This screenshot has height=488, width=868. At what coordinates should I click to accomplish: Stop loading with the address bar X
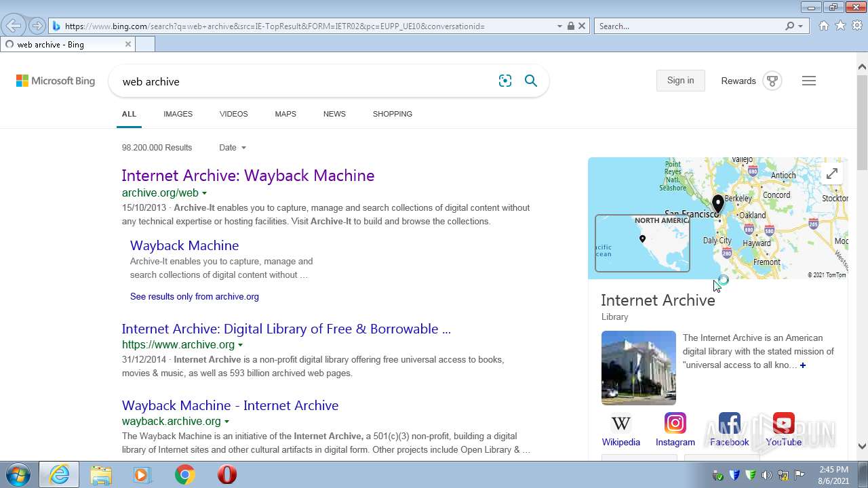pos(582,26)
